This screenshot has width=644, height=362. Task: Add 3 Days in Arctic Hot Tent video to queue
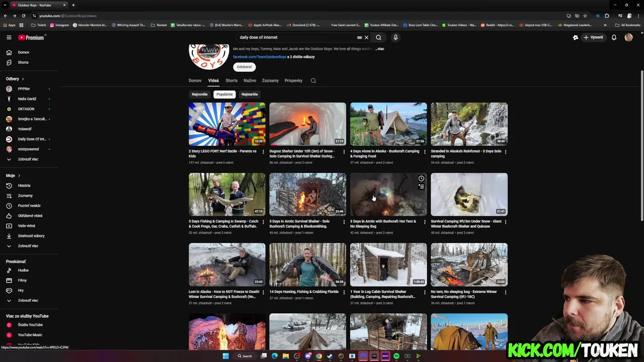421,187
